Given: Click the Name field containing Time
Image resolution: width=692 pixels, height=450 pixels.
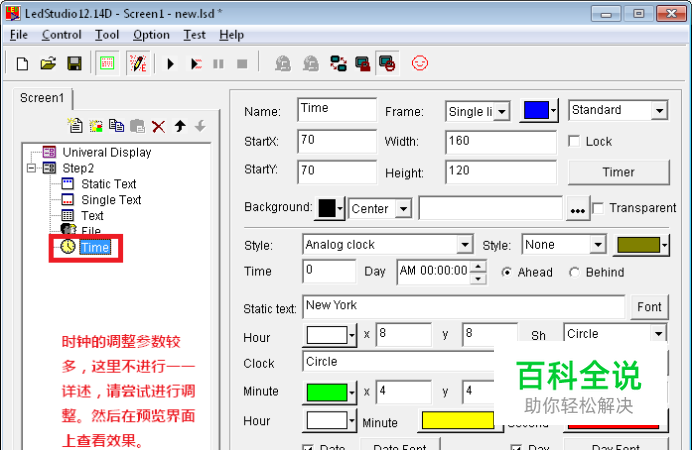Looking at the screenshot, I should (337, 109).
